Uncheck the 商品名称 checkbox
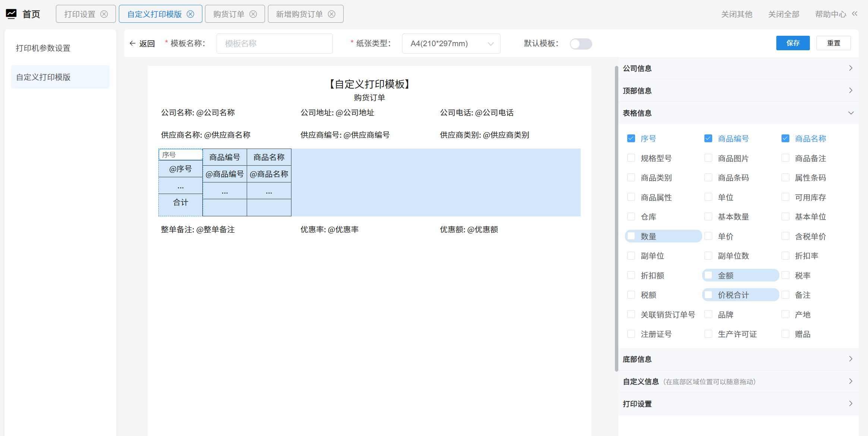This screenshot has height=436, width=868. 785,139
